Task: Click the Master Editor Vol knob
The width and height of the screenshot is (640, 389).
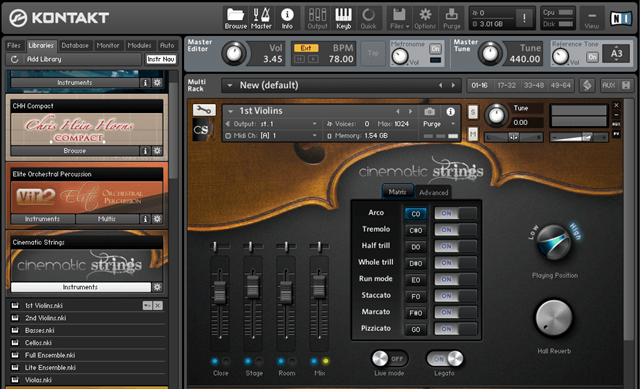Action: coord(233,53)
